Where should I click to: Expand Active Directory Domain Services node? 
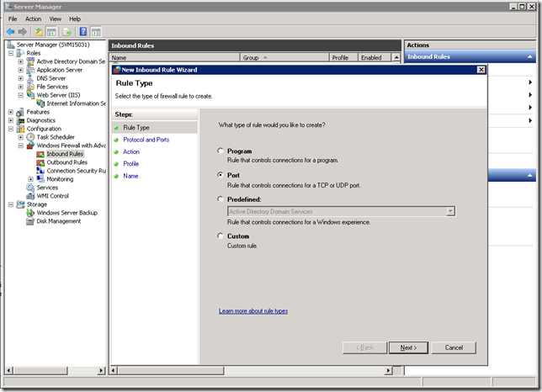pyautogui.click(x=21, y=61)
